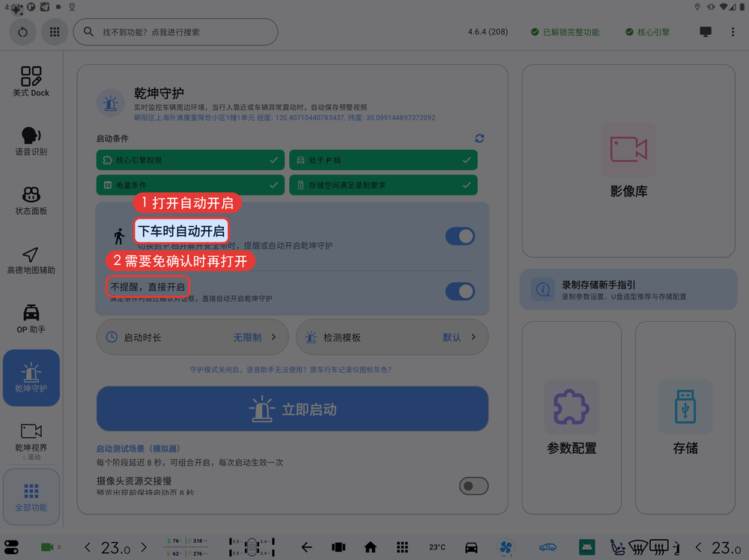Open 全部功能 in sidebar
749x560 pixels.
click(x=31, y=496)
